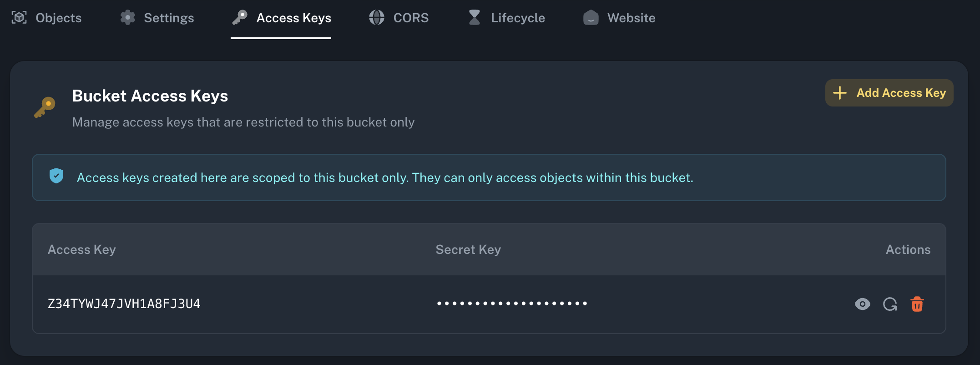Delete access key Z34TYWJ47JVH1A8FJ3U4
This screenshot has height=365, width=980.
point(917,304)
